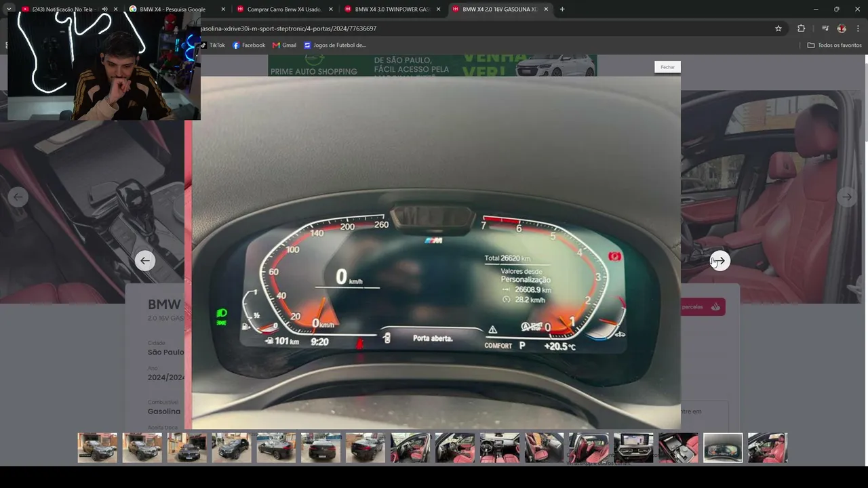868x488 pixels.
Task: Mute the YouTube tab audio
Action: (x=104, y=9)
